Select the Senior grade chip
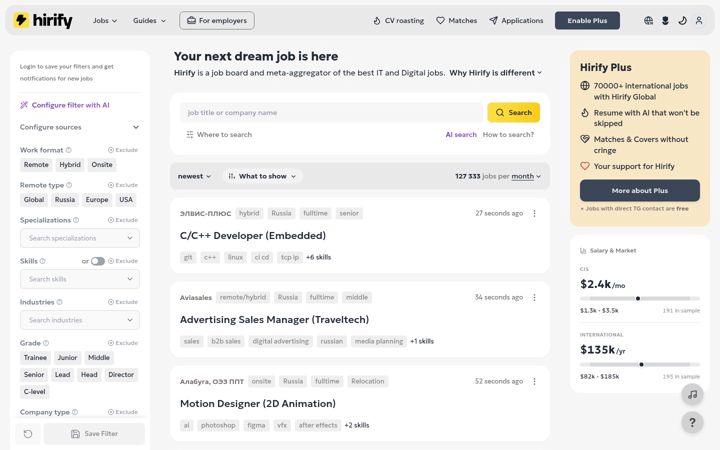 pyautogui.click(x=34, y=375)
